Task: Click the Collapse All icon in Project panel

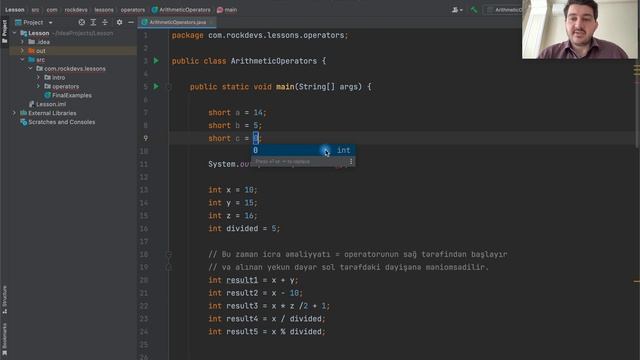Action: point(105,22)
